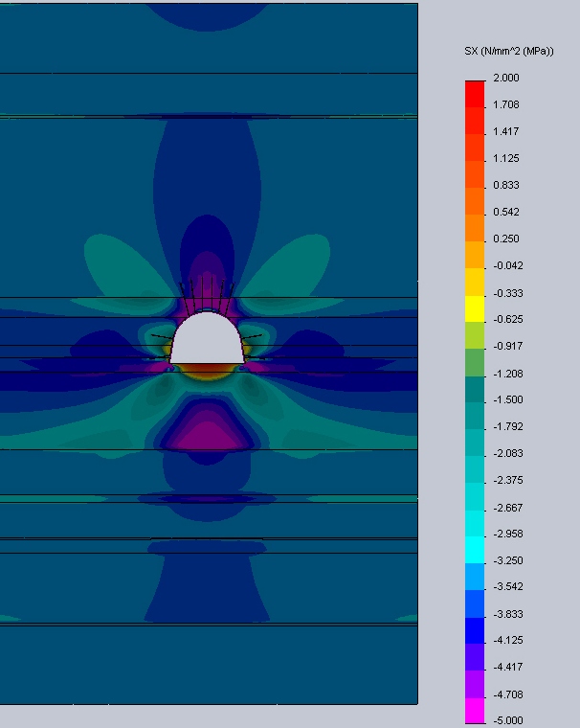Select the -1.208 legend value
The height and width of the screenshot is (728, 580).
(x=508, y=374)
